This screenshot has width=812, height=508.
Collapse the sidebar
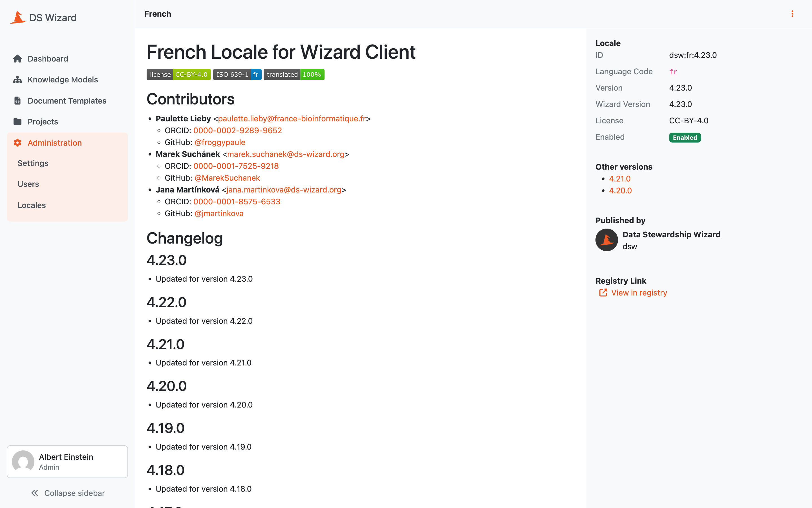pyautogui.click(x=67, y=493)
